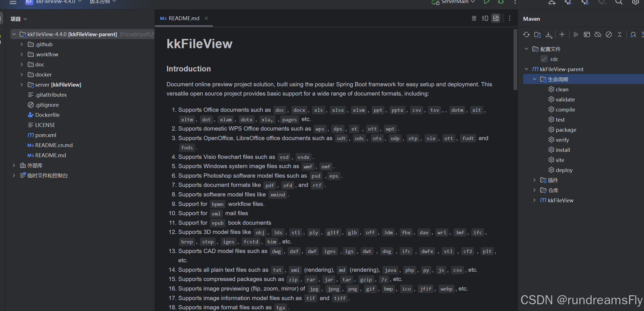Toggle the rdc profile checkbox
The height and width of the screenshot is (311, 644).
point(544,59)
